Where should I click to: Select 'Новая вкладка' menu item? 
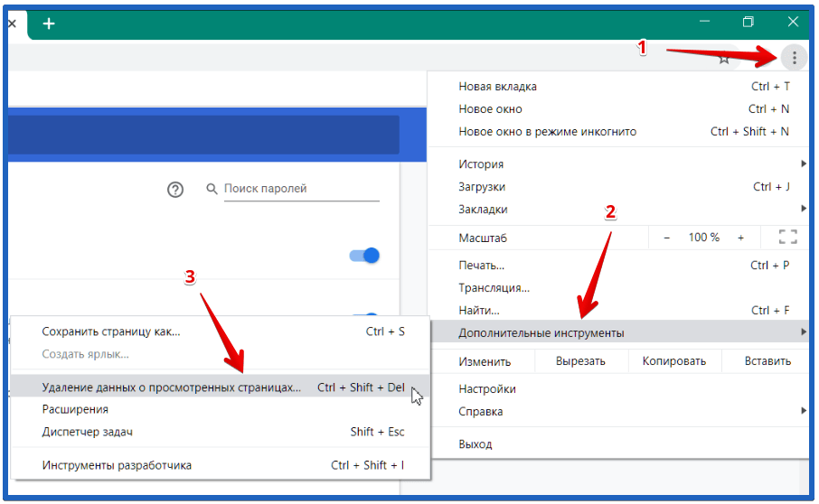[618, 87]
